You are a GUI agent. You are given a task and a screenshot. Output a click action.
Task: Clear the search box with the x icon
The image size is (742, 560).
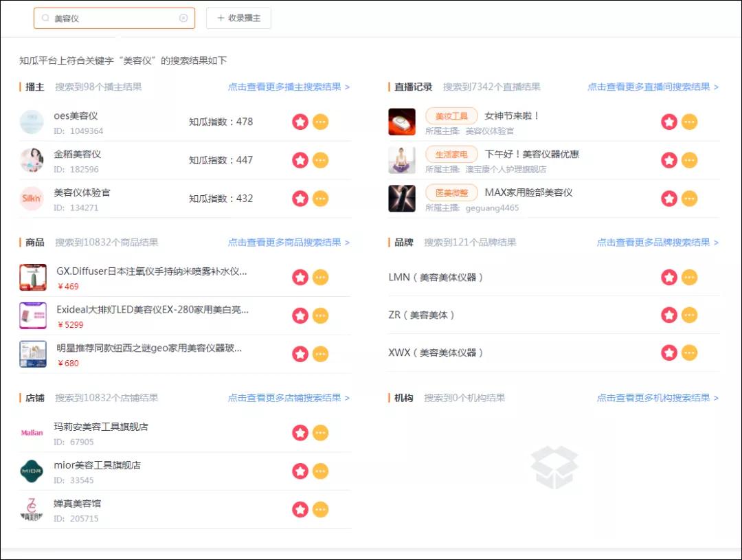[184, 19]
